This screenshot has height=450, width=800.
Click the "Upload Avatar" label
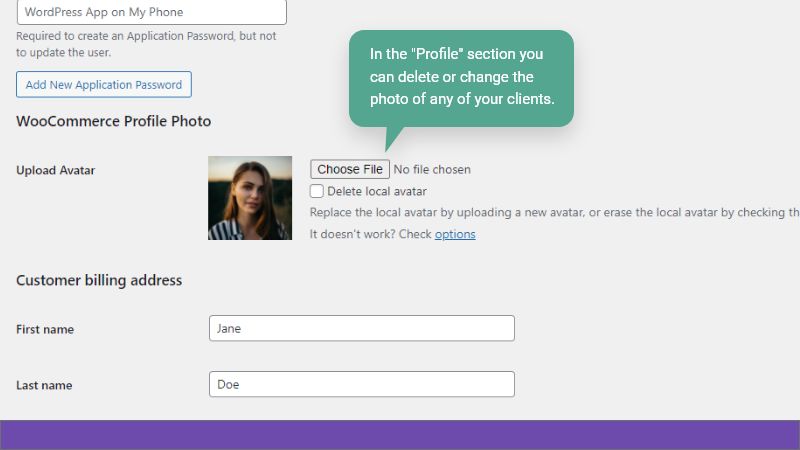[x=56, y=170]
